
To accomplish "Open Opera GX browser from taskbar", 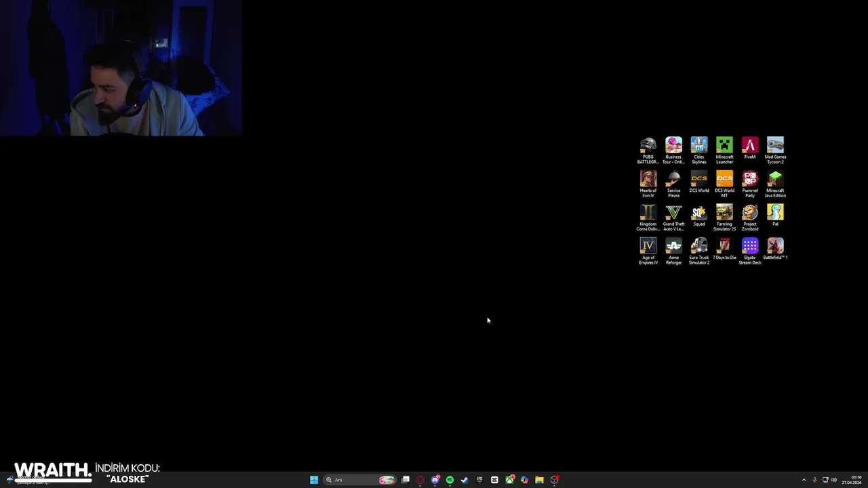I will coord(420,480).
